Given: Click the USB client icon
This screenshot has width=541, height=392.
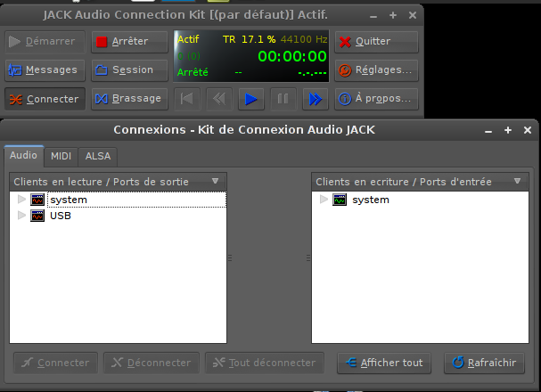Looking at the screenshot, I should (37, 216).
